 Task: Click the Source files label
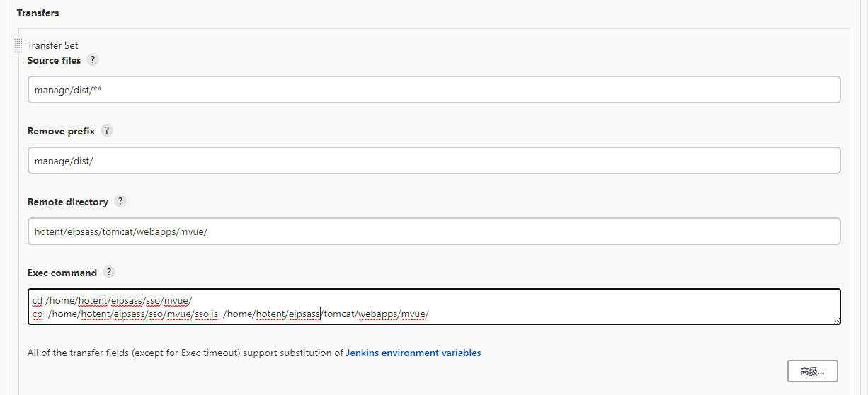54,60
